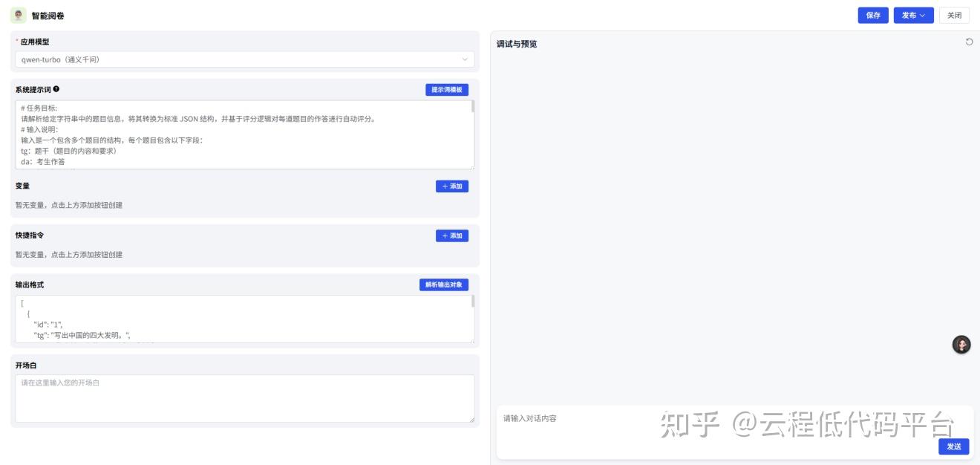Focus the 输出格式 JSON text area
The width and height of the screenshot is (980, 465).
pyautogui.click(x=244, y=319)
